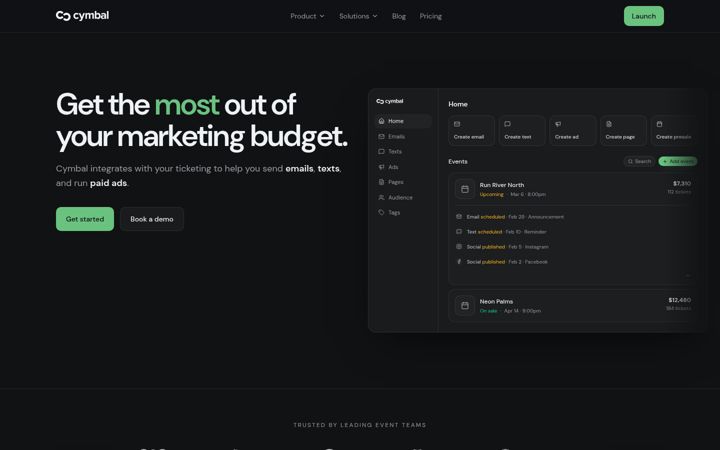Screen dimensions: 720x450
Task: Click the chat icon on Create text card
Action: click(x=507, y=124)
